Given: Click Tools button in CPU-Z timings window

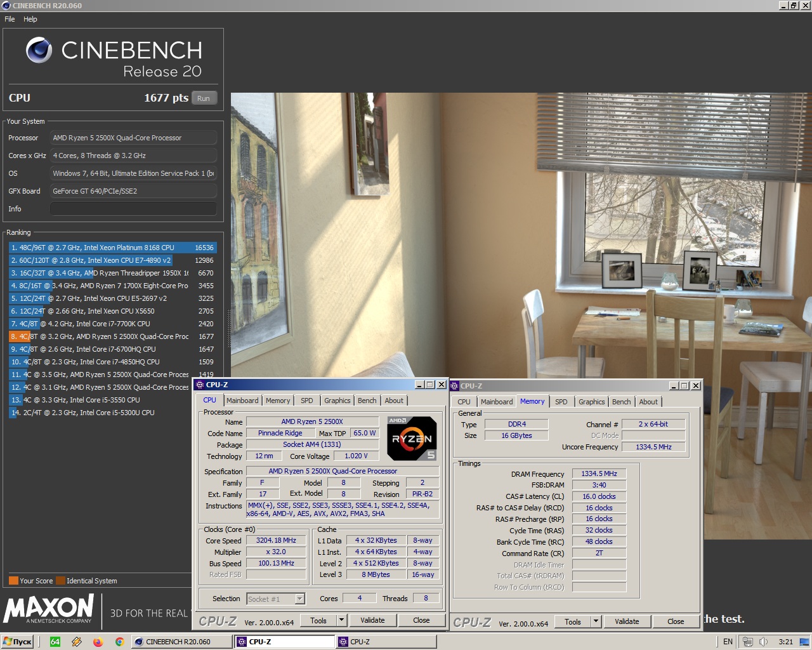Looking at the screenshot, I should tap(573, 621).
